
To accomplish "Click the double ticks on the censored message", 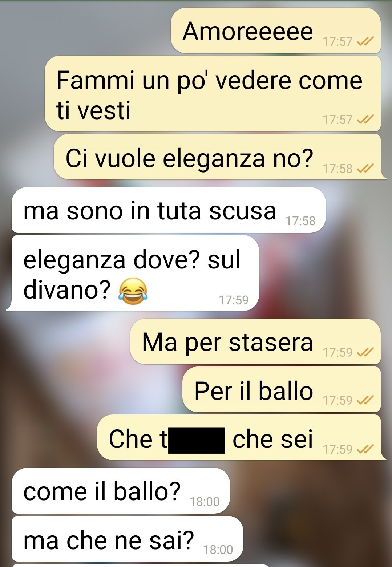I will tap(364, 449).
